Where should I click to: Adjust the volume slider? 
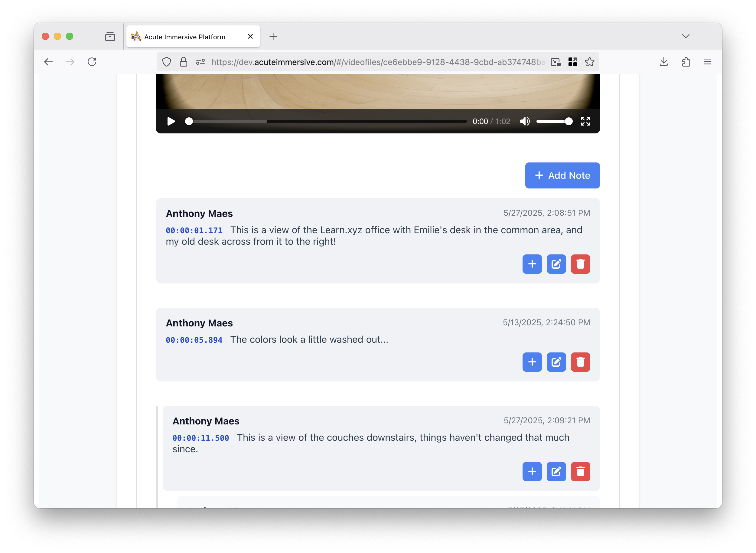[554, 121]
